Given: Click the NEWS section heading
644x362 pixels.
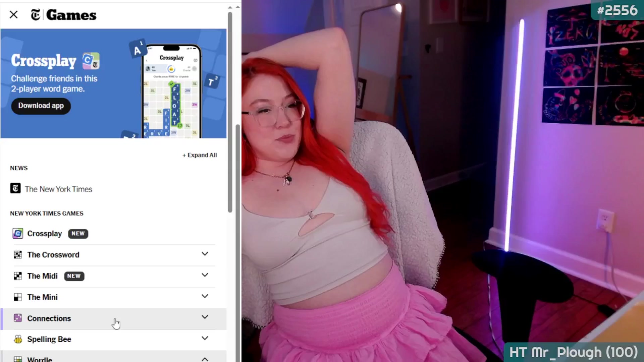Looking at the screenshot, I should pos(19,168).
